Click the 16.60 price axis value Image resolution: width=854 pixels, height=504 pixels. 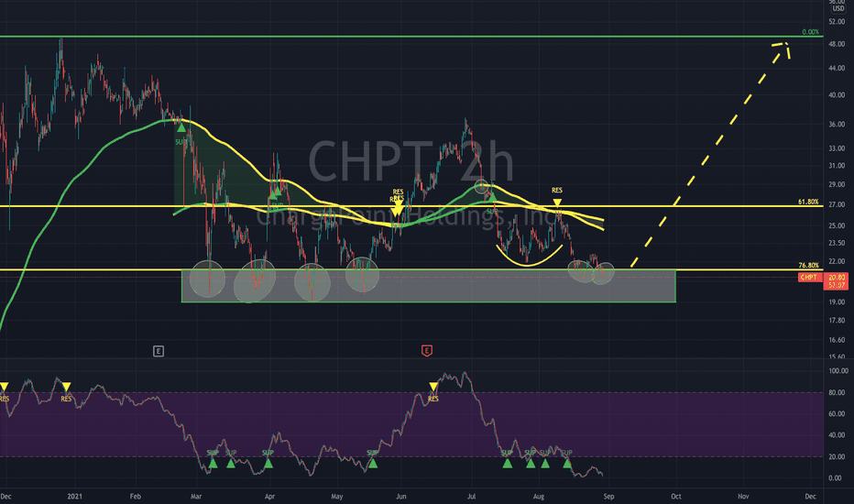(x=837, y=340)
